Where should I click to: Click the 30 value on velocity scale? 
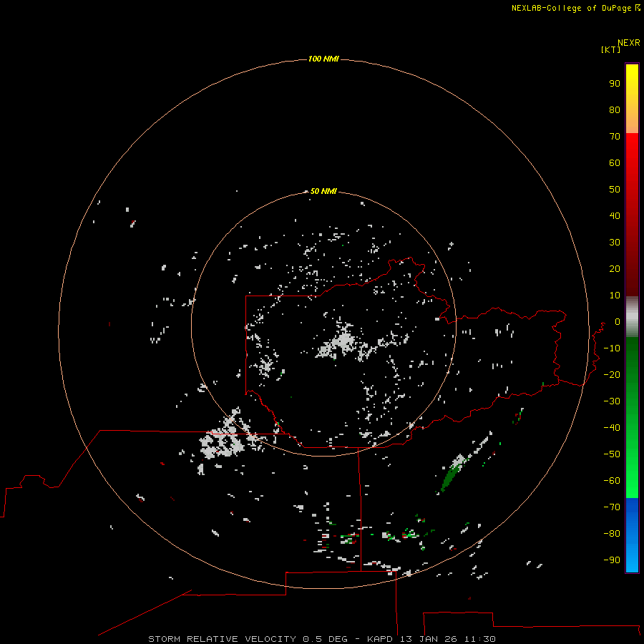pos(615,243)
